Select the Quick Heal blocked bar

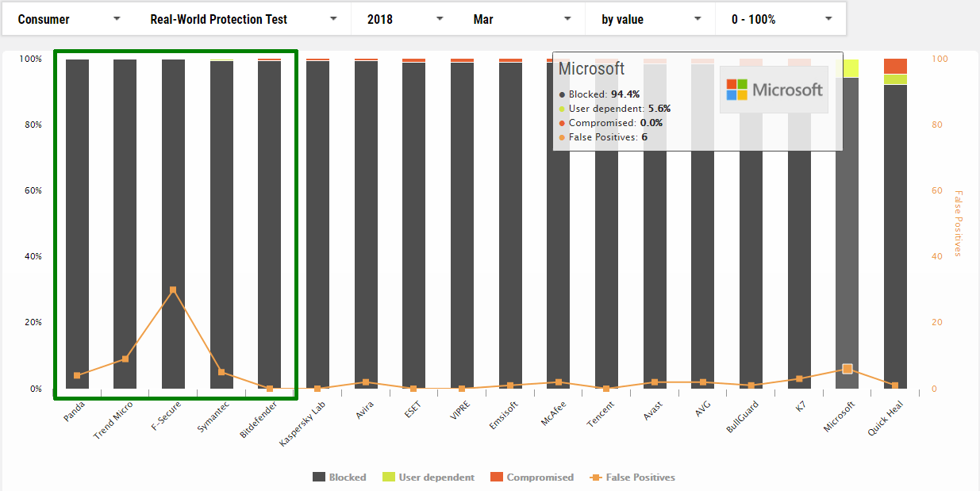pyautogui.click(x=895, y=236)
